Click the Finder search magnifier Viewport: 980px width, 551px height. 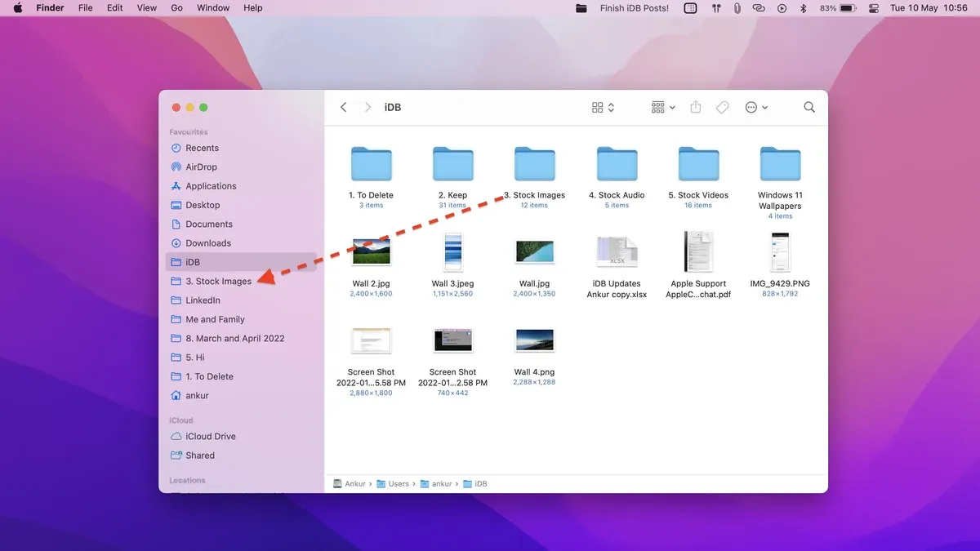click(809, 107)
